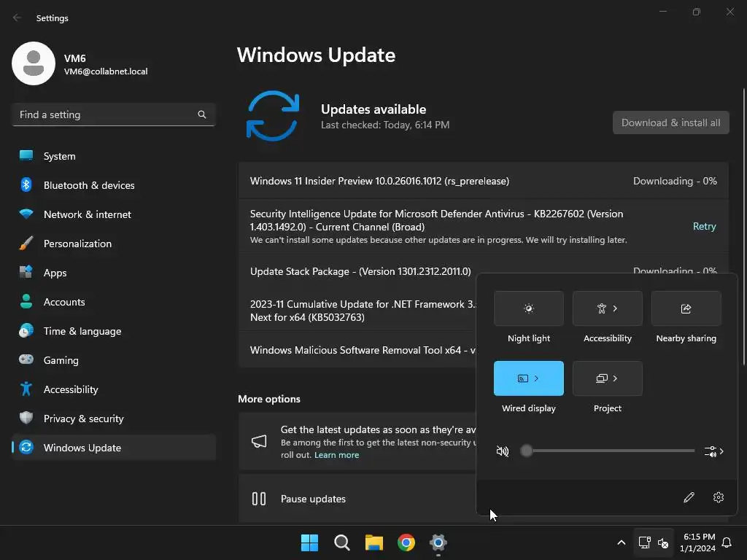
Task: Open sound output device selector
Action: [713, 451]
